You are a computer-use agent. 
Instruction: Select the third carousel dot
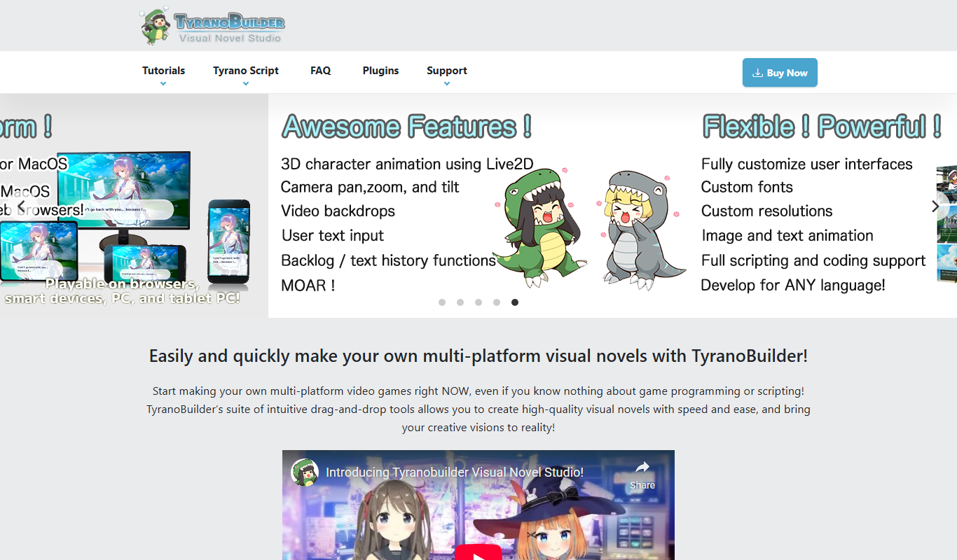pos(478,302)
